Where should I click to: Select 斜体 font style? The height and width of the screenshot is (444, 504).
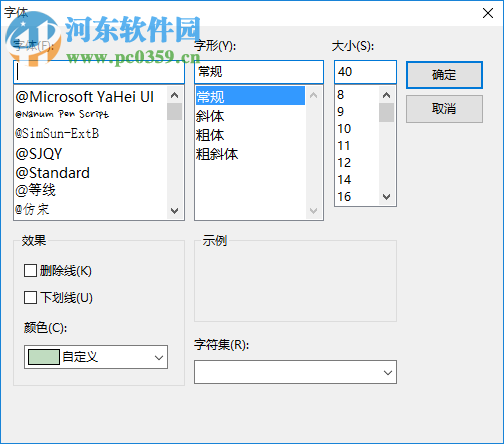click(x=250, y=116)
